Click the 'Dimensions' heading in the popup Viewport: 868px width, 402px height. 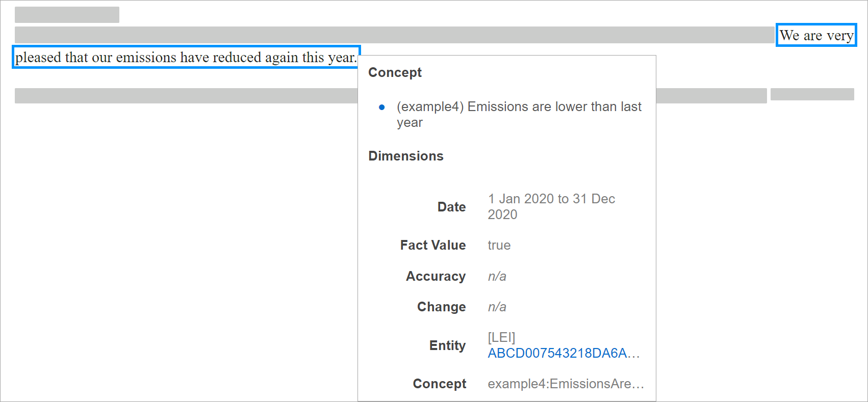405,156
